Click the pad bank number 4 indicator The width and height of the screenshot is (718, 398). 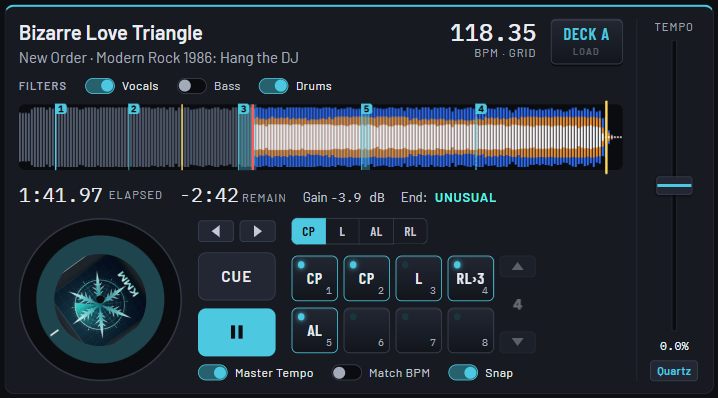click(x=517, y=304)
